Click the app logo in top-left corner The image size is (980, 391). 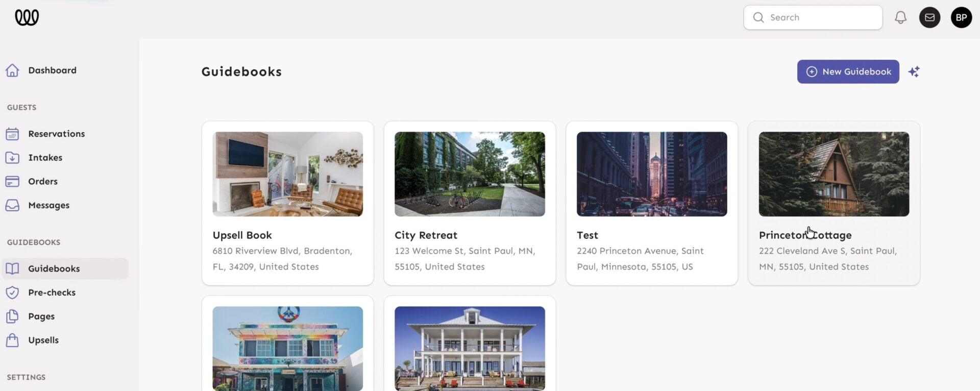point(27,17)
